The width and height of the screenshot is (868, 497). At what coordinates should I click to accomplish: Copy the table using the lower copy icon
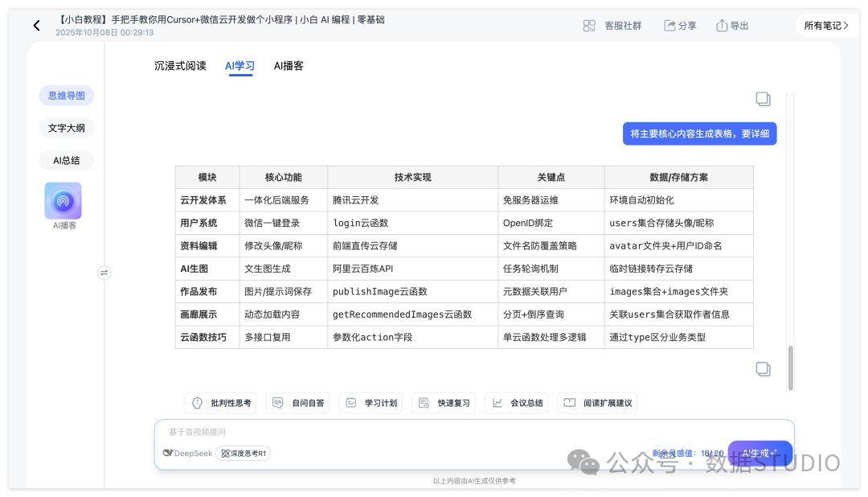coord(763,369)
